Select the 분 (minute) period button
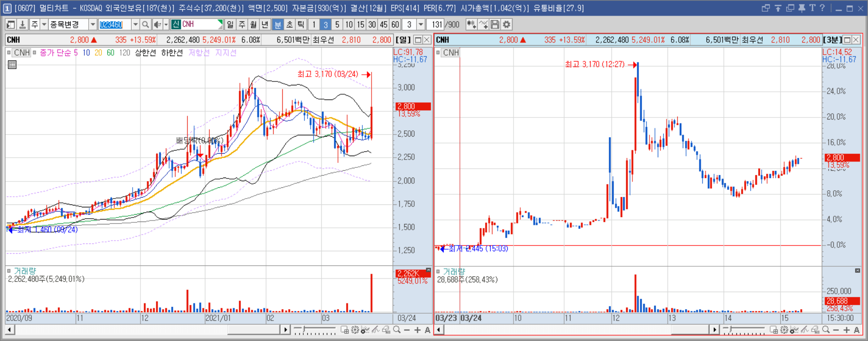868x341 pixels. pyautogui.click(x=278, y=24)
